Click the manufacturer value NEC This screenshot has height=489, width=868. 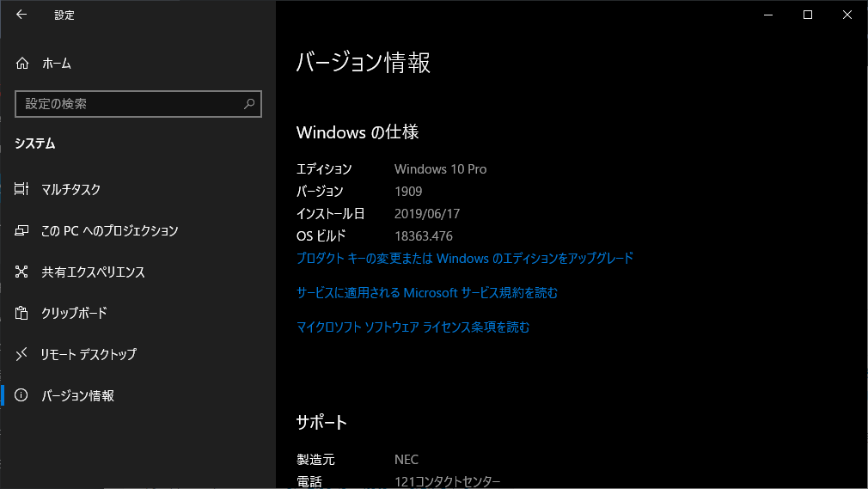pos(406,459)
